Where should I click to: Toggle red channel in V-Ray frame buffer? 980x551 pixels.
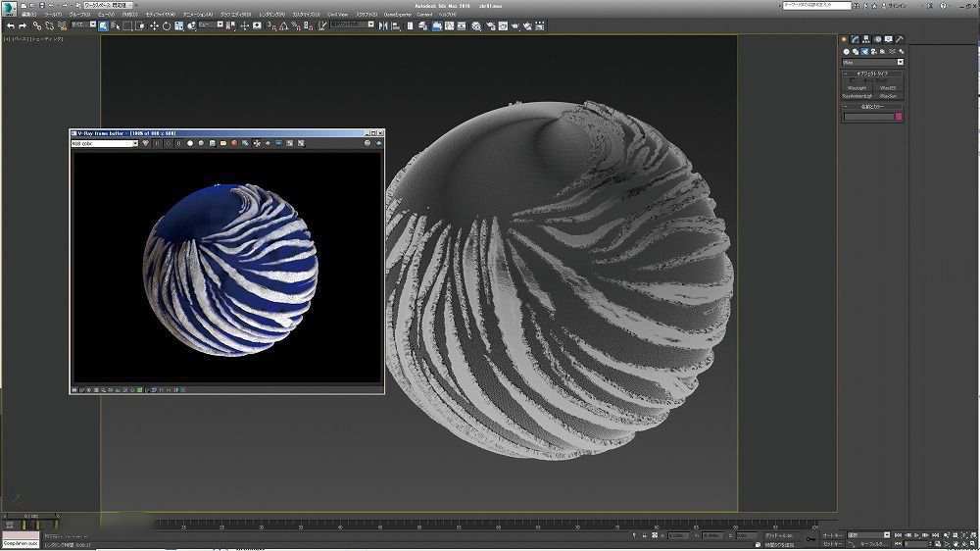156,143
